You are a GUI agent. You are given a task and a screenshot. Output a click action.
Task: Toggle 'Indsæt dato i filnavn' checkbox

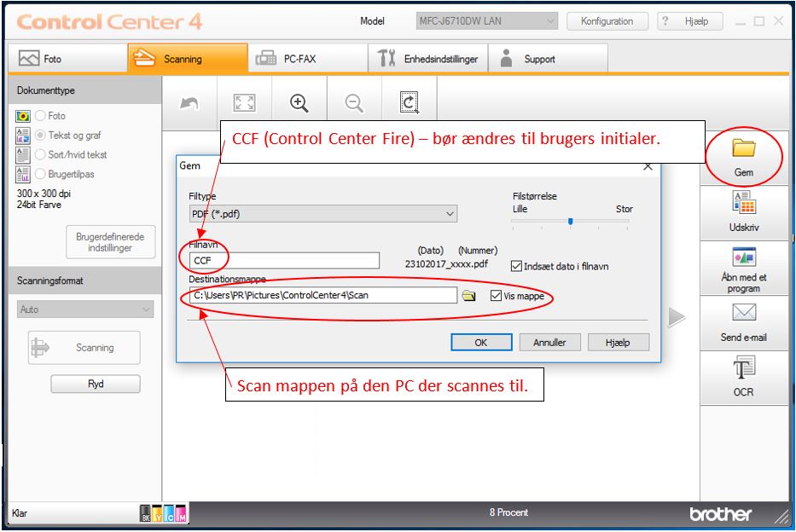click(x=516, y=266)
